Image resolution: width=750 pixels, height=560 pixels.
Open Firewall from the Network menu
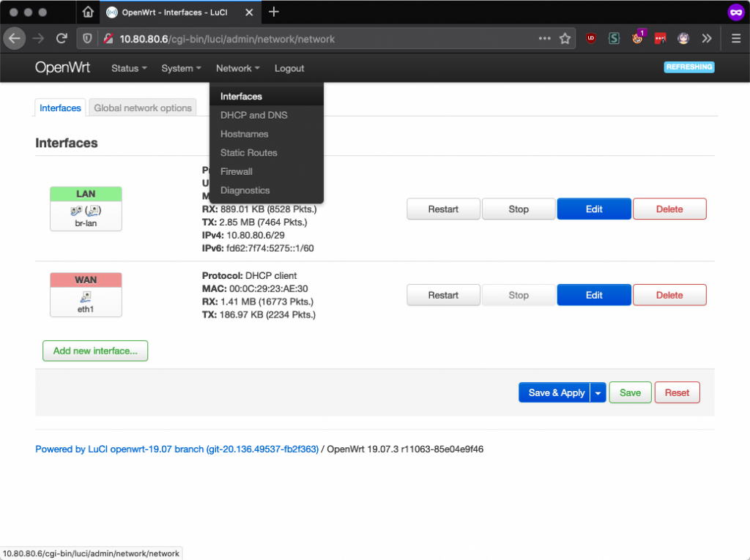[x=267, y=172]
